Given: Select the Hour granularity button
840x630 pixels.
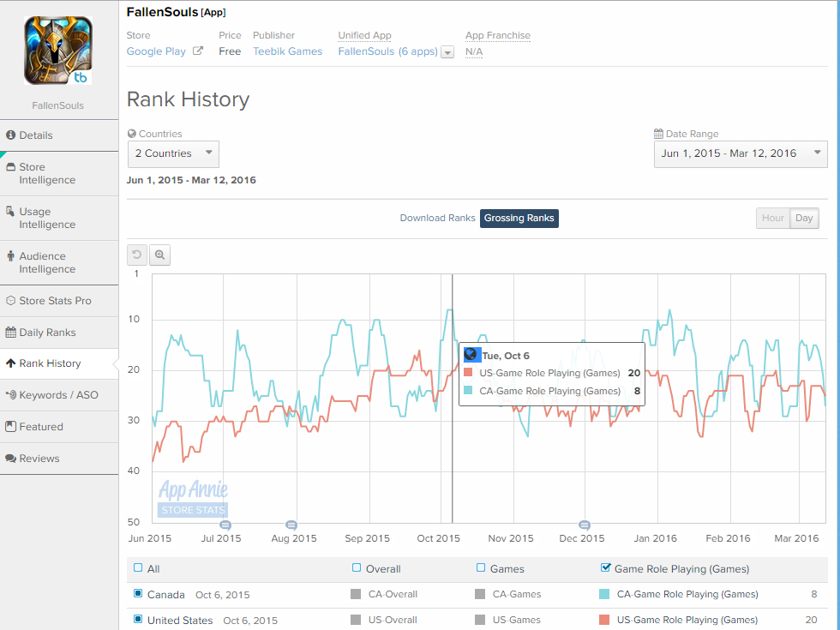Looking at the screenshot, I should pos(773,218).
